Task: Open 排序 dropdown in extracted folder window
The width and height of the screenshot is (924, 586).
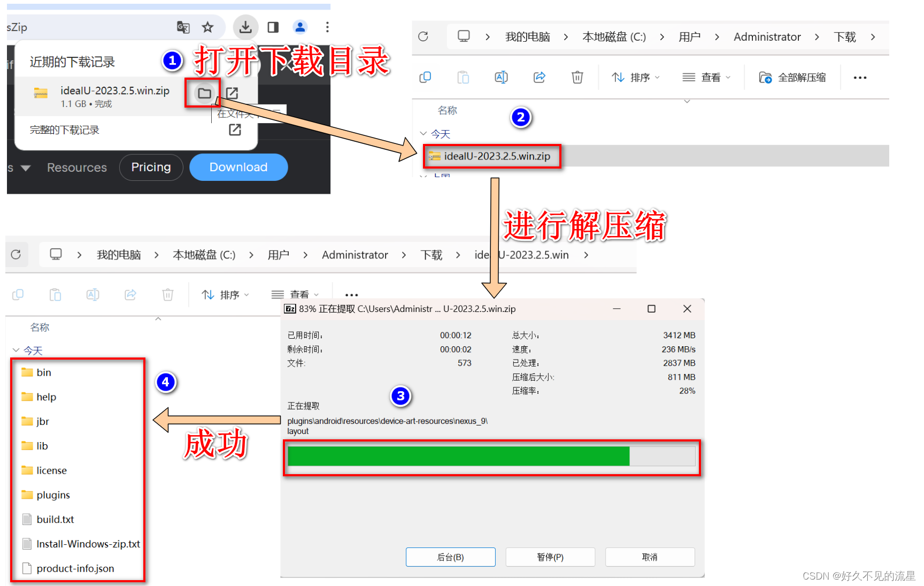Action: pyautogui.click(x=225, y=295)
